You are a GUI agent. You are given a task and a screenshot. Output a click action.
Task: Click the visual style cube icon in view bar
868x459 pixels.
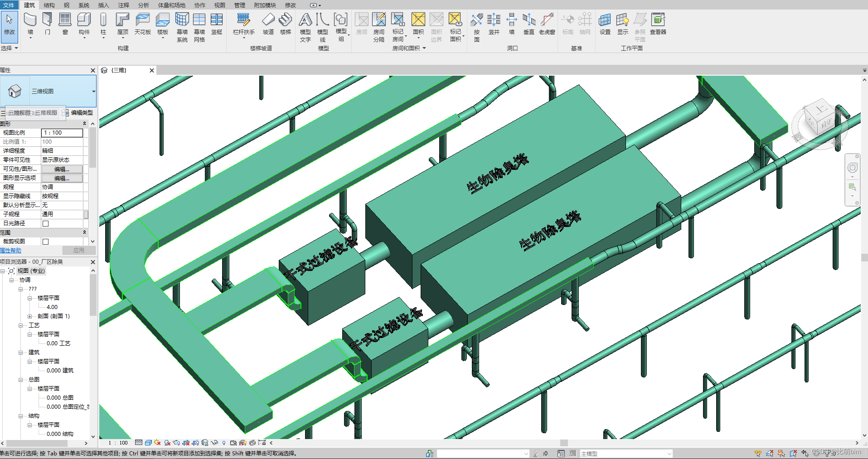[x=148, y=443]
